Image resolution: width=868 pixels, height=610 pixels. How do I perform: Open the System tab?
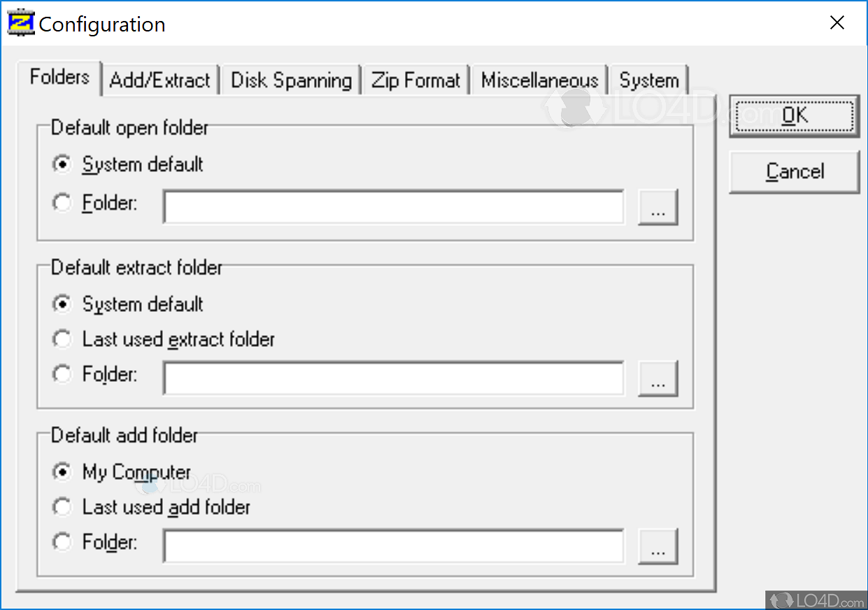[648, 80]
